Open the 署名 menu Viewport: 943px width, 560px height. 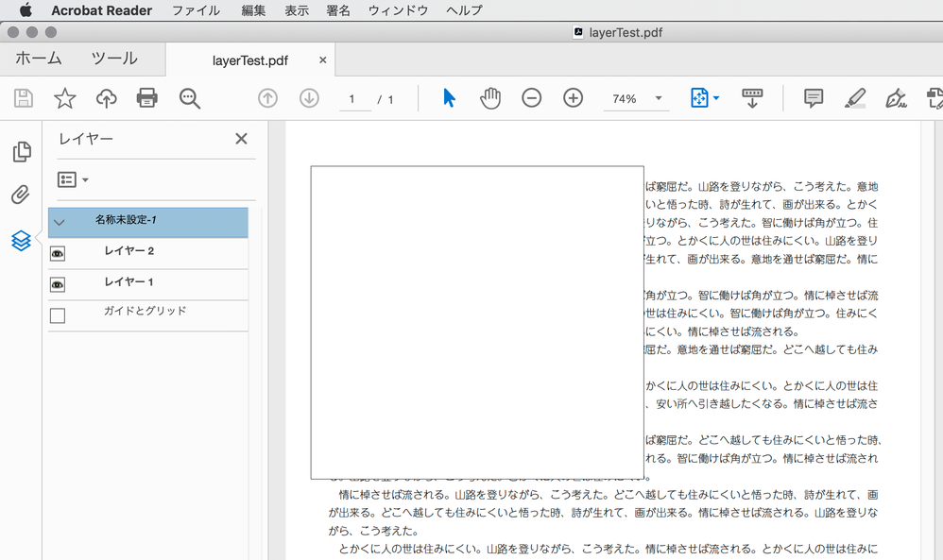(338, 10)
